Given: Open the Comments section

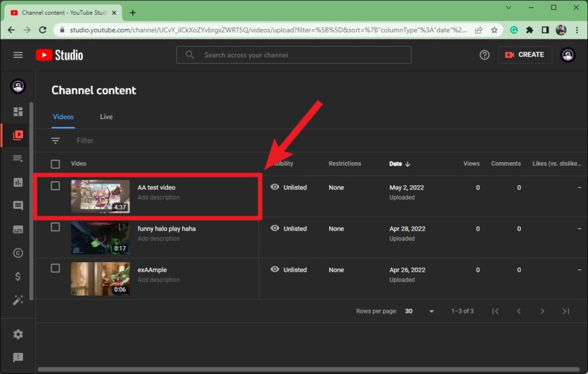Looking at the screenshot, I should coord(18,205).
